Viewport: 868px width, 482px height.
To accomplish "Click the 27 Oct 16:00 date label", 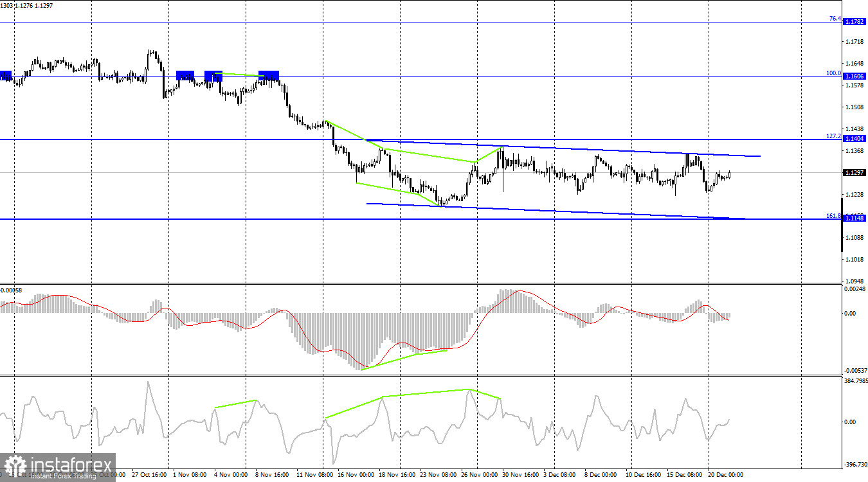I will click(150, 475).
